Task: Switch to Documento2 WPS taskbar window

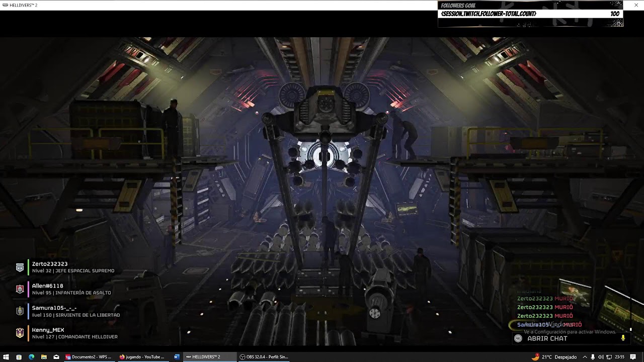Action: point(89,357)
